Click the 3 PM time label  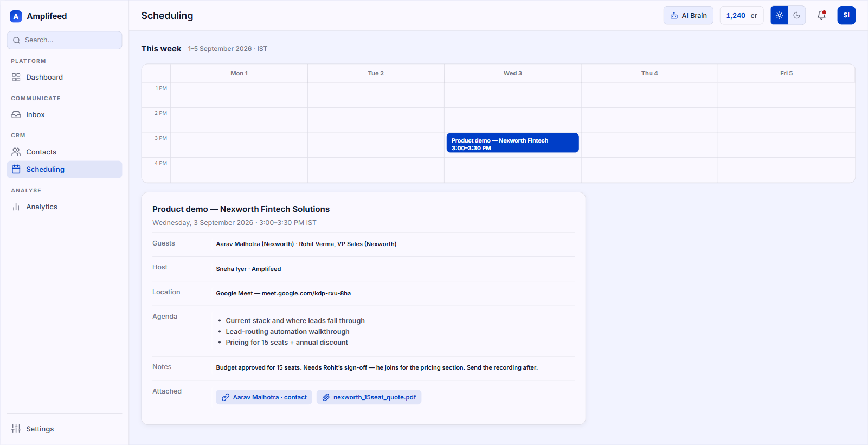click(161, 138)
